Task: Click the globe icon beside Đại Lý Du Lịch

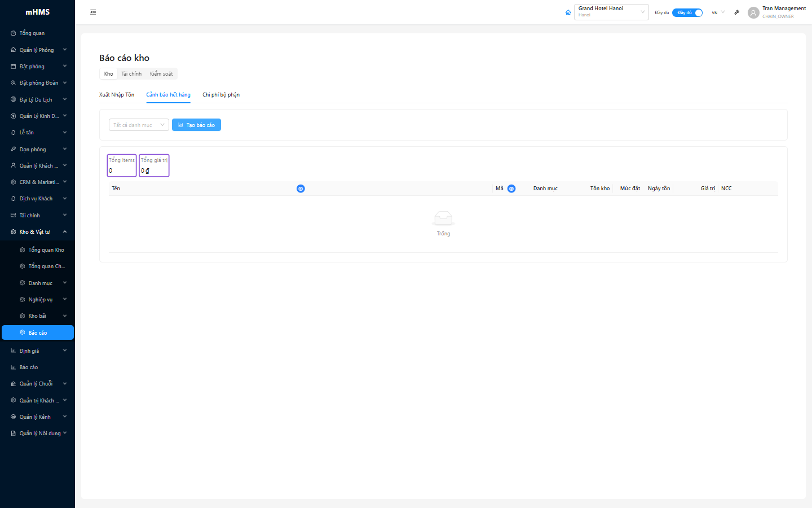Action: tap(14, 100)
